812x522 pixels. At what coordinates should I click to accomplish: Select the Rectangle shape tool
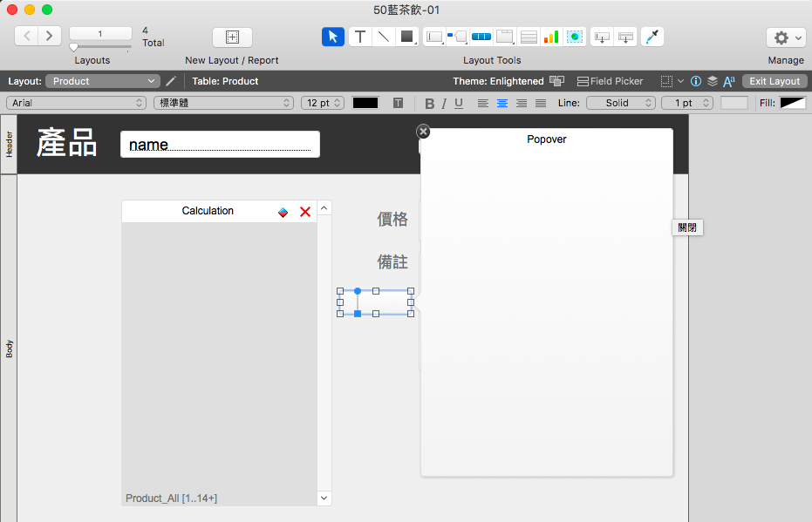407,37
